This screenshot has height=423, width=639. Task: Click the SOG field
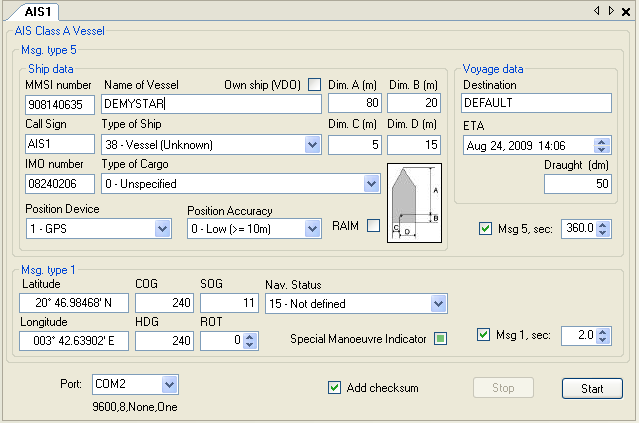(229, 303)
